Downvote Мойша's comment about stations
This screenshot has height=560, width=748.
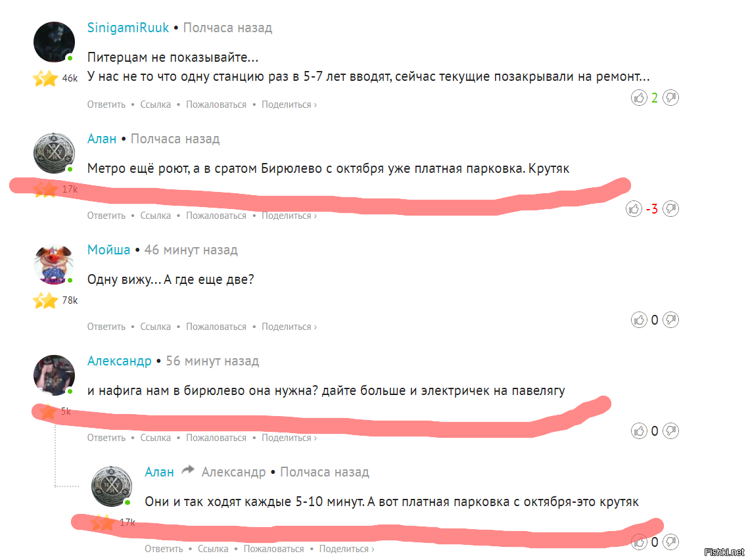point(670,319)
